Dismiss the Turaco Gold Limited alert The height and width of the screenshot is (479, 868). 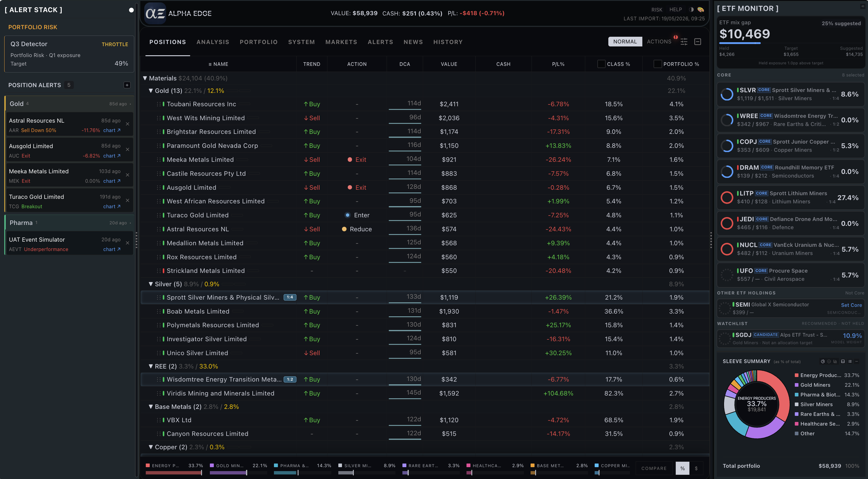(x=127, y=200)
